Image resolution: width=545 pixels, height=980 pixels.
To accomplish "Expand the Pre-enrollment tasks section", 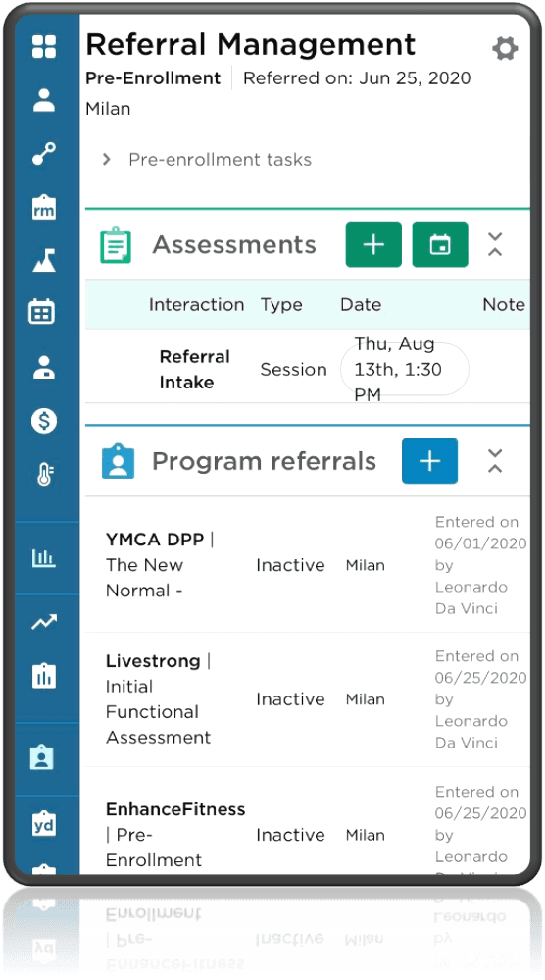I will pos(107,159).
